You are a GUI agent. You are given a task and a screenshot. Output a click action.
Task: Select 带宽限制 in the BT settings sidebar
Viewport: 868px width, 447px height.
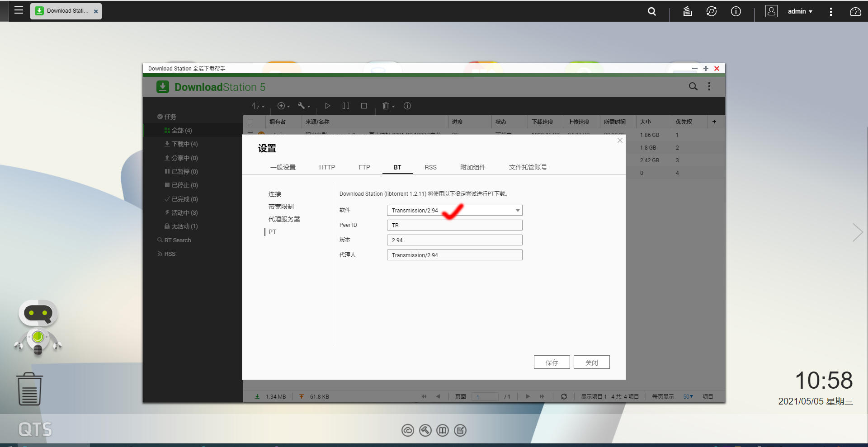click(x=280, y=206)
